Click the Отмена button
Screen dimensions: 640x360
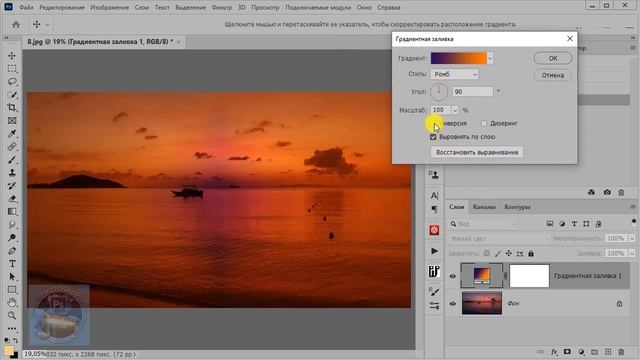pyautogui.click(x=553, y=75)
